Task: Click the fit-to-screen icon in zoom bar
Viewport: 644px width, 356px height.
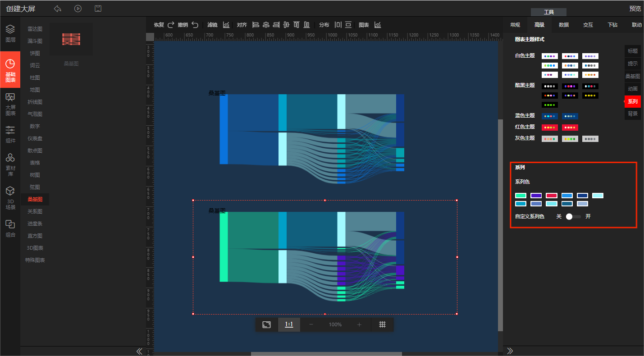Action: pos(267,324)
